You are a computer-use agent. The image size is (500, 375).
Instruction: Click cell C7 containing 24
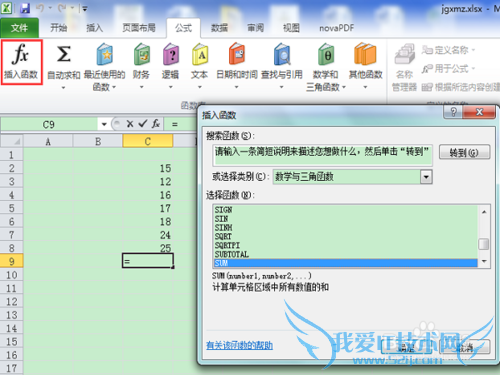(x=148, y=235)
